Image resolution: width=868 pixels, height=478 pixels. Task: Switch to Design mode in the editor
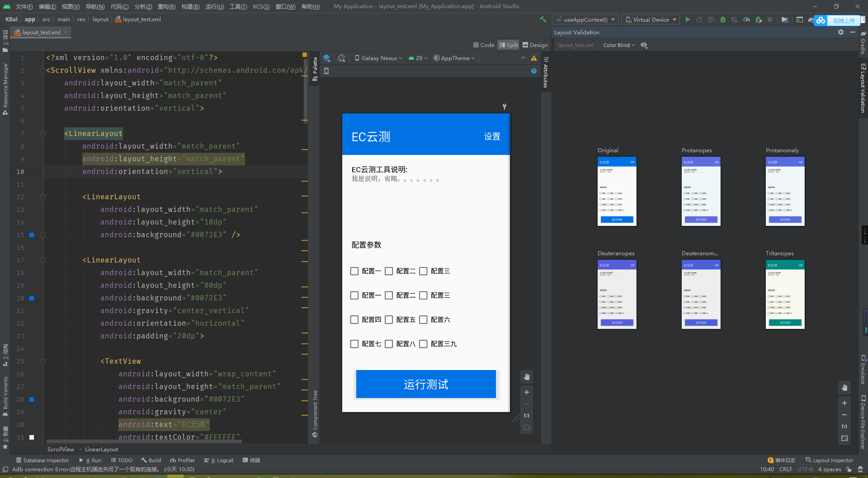[x=535, y=45]
